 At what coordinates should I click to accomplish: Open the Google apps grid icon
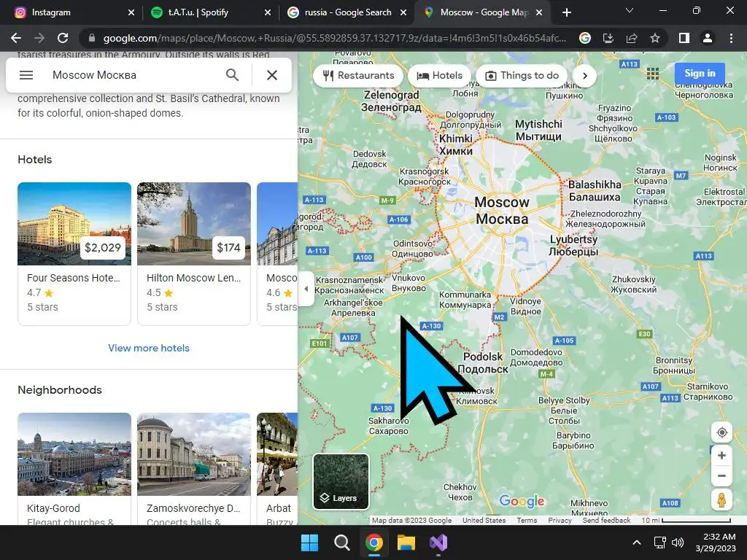pos(653,74)
